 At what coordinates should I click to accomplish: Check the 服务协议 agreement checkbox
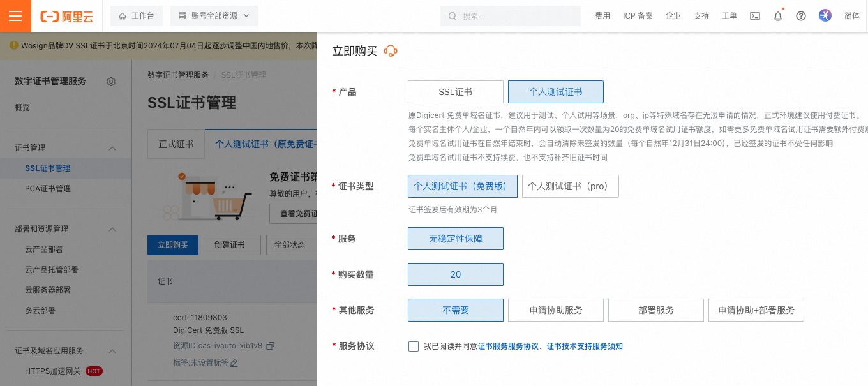[x=414, y=346]
